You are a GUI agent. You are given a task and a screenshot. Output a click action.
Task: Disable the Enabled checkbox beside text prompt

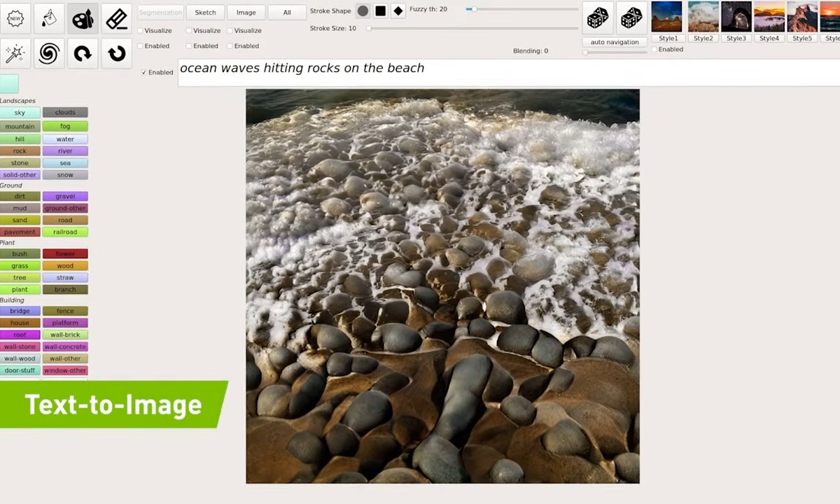point(144,72)
